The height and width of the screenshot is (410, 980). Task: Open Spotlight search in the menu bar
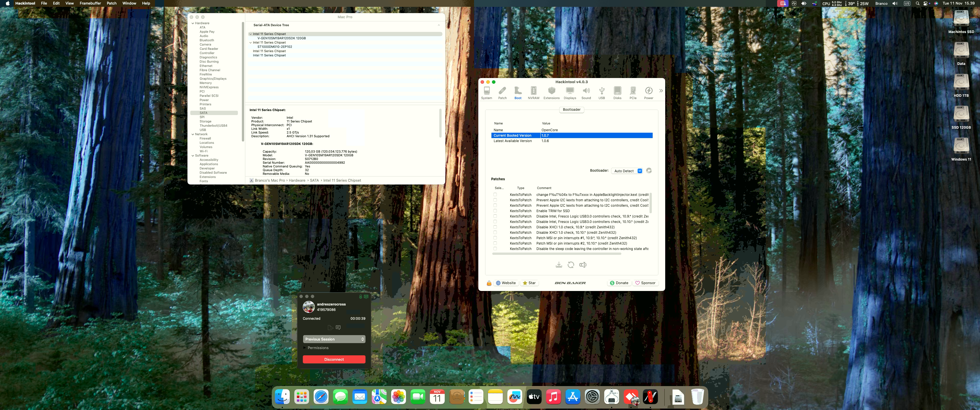pos(917,3)
